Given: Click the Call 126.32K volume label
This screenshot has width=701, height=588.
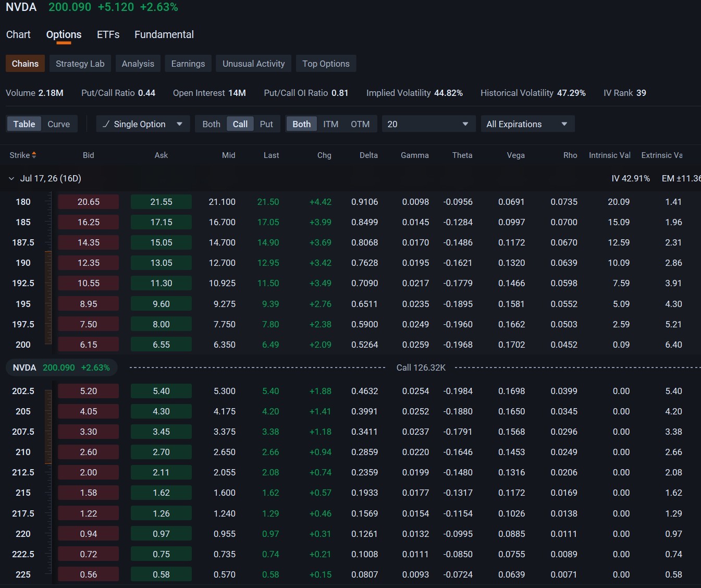Looking at the screenshot, I should point(421,367).
